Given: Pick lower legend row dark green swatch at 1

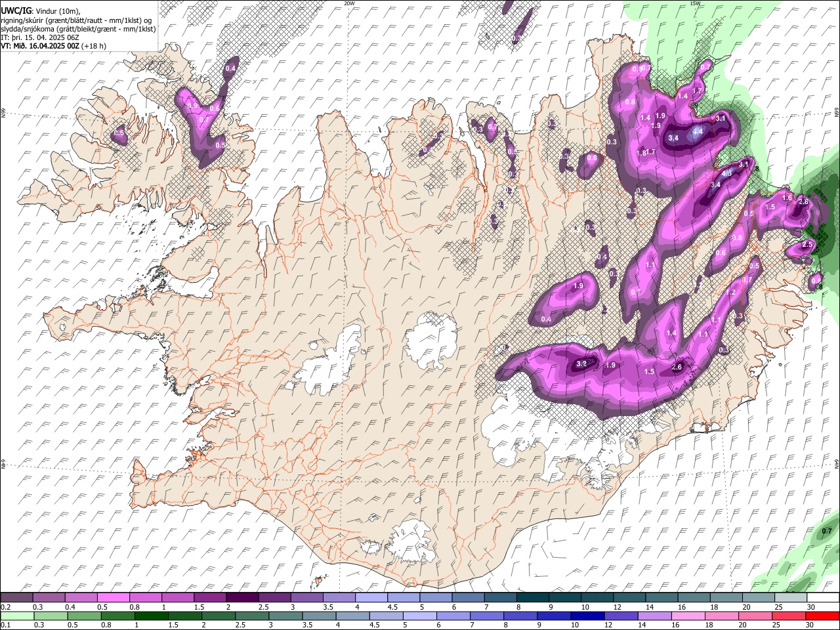Looking at the screenshot, I should tap(151, 616).
